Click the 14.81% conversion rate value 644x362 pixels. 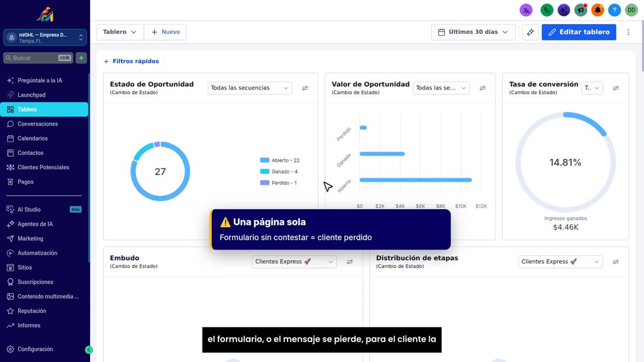click(x=565, y=163)
